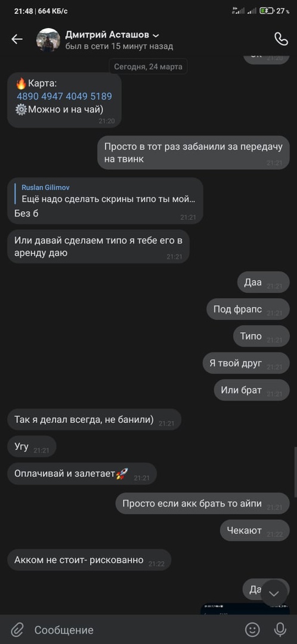The height and width of the screenshot is (644, 297).
Task: Start a voice call with the phone icon
Action: [281, 39]
